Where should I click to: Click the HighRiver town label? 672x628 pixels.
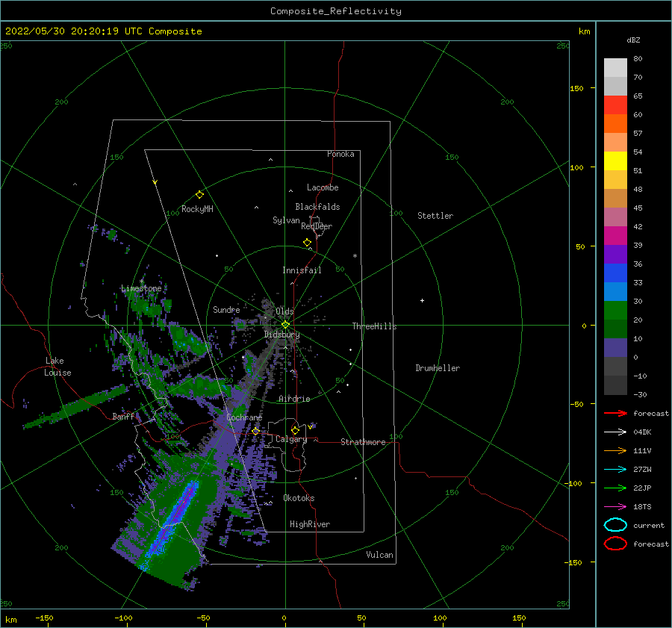tap(310, 524)
